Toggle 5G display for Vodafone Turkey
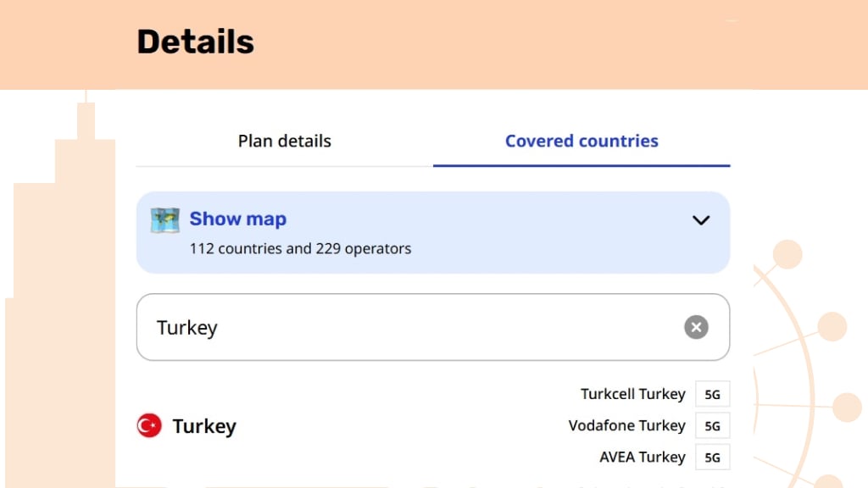Image resolution: width=868 pixels, height=488 pixels. (x=712, y=425)
